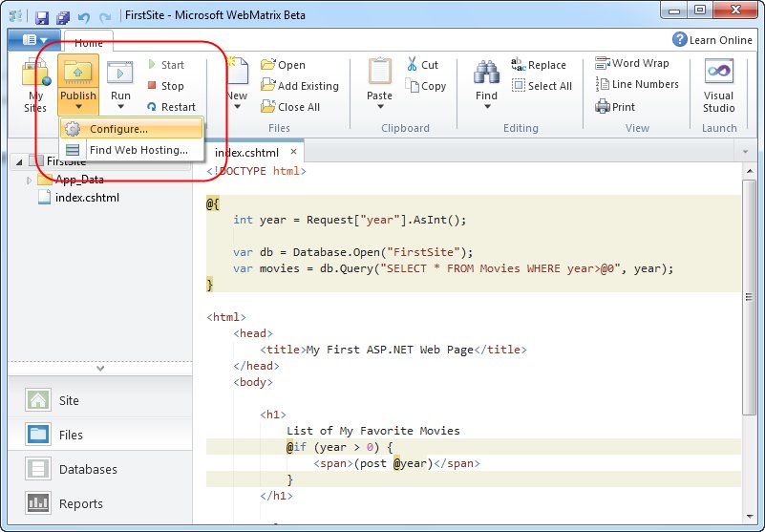Restart the web server
The image size is (765, 532).
[171, 107]
